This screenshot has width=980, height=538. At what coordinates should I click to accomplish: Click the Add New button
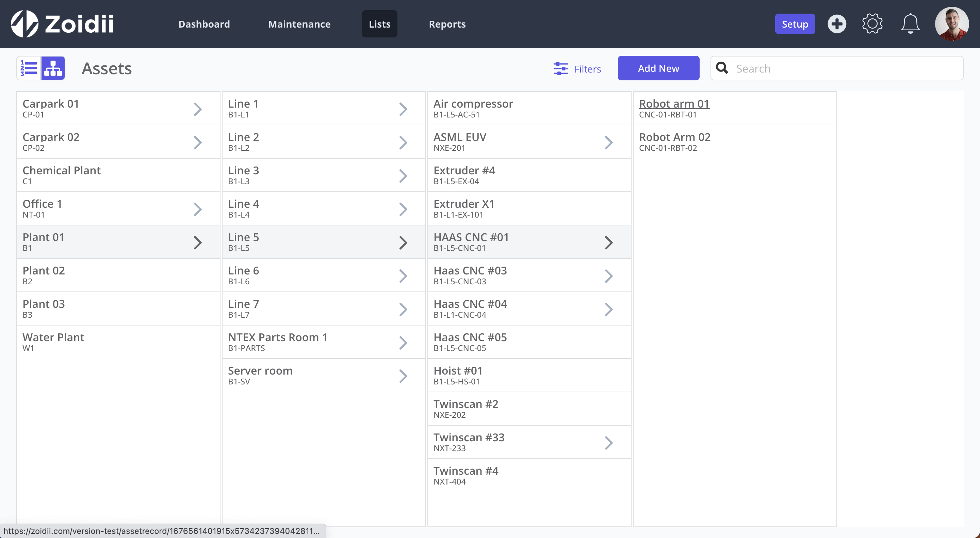click(658, 68)
